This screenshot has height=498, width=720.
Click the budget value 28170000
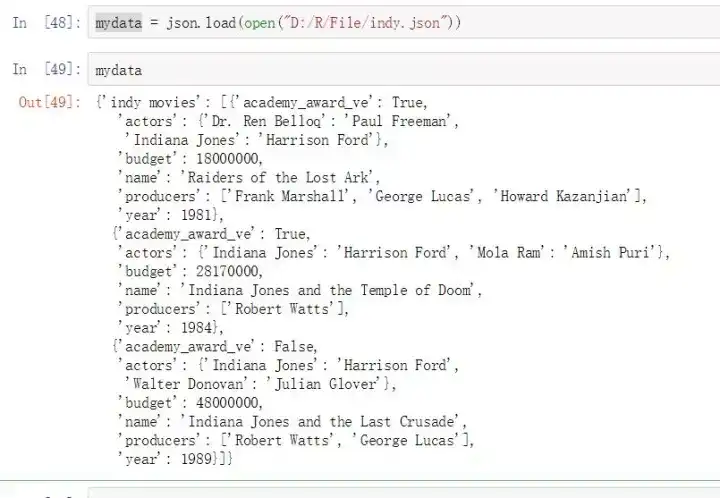[x=227, y=272]
